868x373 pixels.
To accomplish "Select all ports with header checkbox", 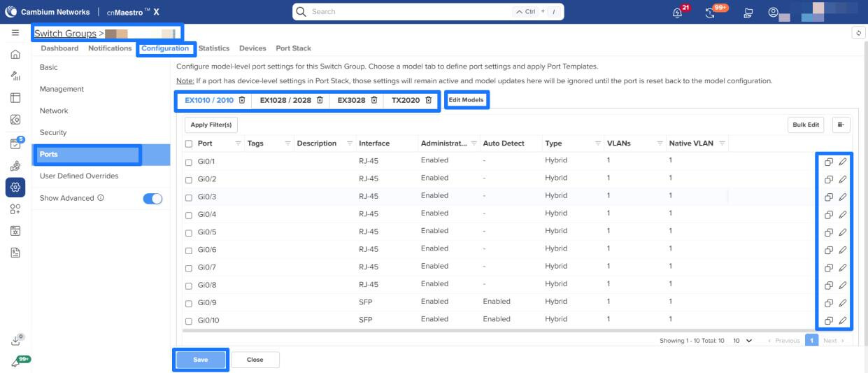I will (x=190, y=143).
